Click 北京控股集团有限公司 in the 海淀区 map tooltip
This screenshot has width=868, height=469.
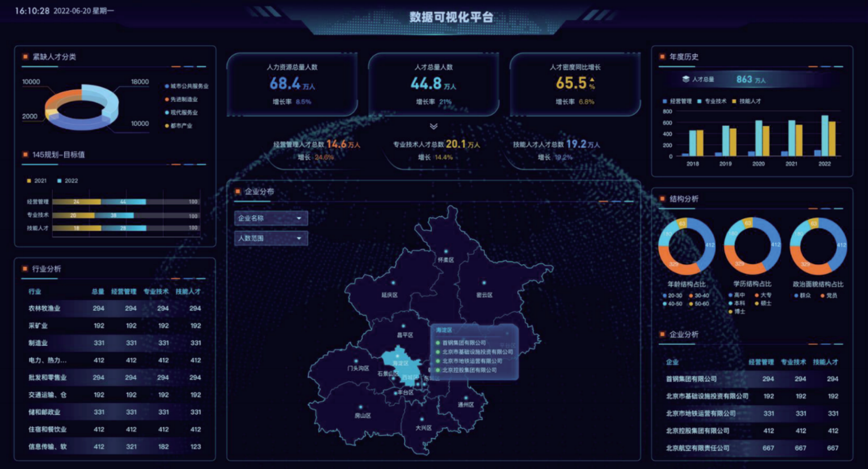466,370
